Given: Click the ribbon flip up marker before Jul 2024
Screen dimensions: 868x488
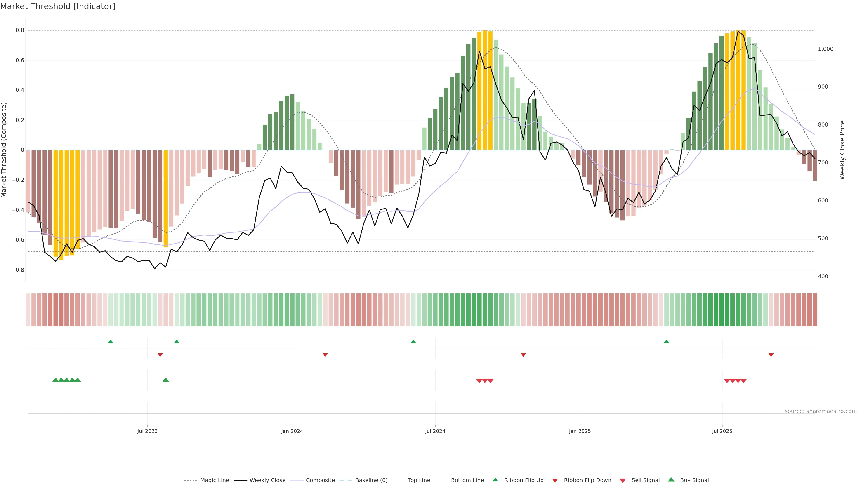Looking at the screenshot, I should pyautogui.click(x=413, y=342).
